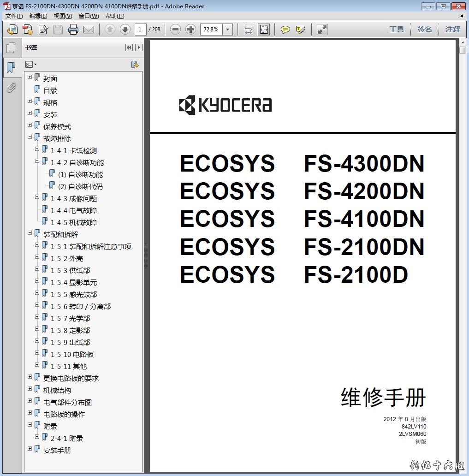Toggle the page thumbnails panel
The width and height of the screenshot is (469, 476).
[11, 48]
